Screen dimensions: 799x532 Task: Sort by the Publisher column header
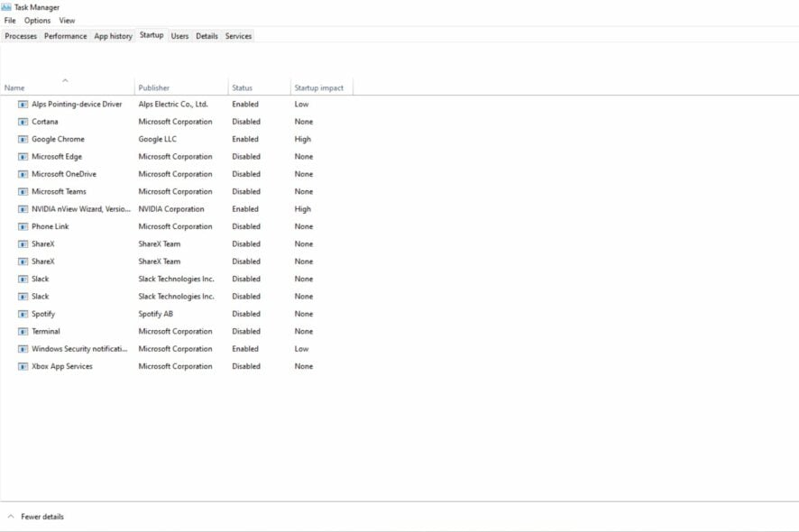click(181, 87)
